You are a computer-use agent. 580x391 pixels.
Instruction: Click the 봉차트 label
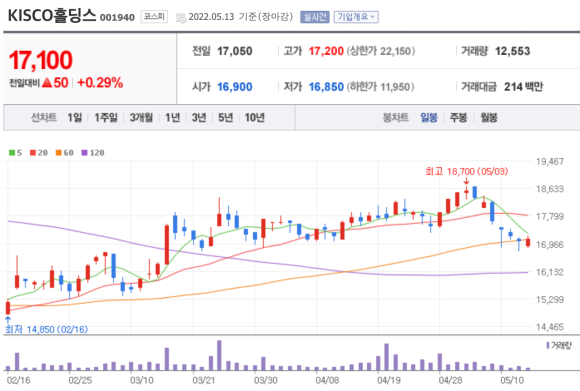click(x=395, y=118)
